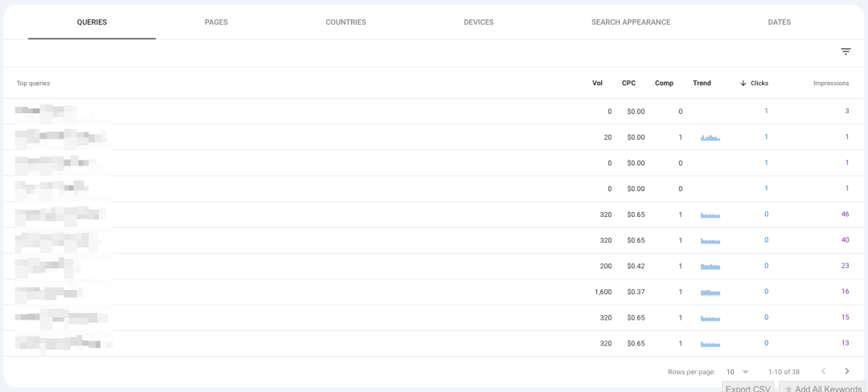Switch to the Pages tab

(216, 22)
